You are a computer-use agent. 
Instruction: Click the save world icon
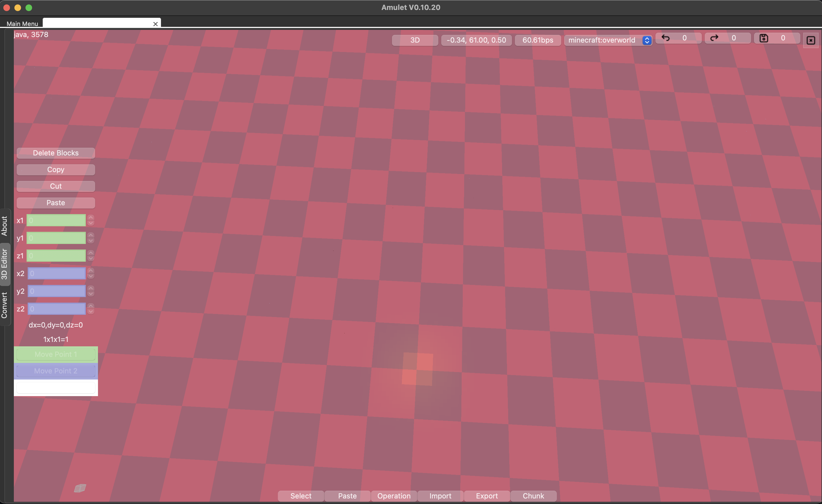click(x=764, y=38)
